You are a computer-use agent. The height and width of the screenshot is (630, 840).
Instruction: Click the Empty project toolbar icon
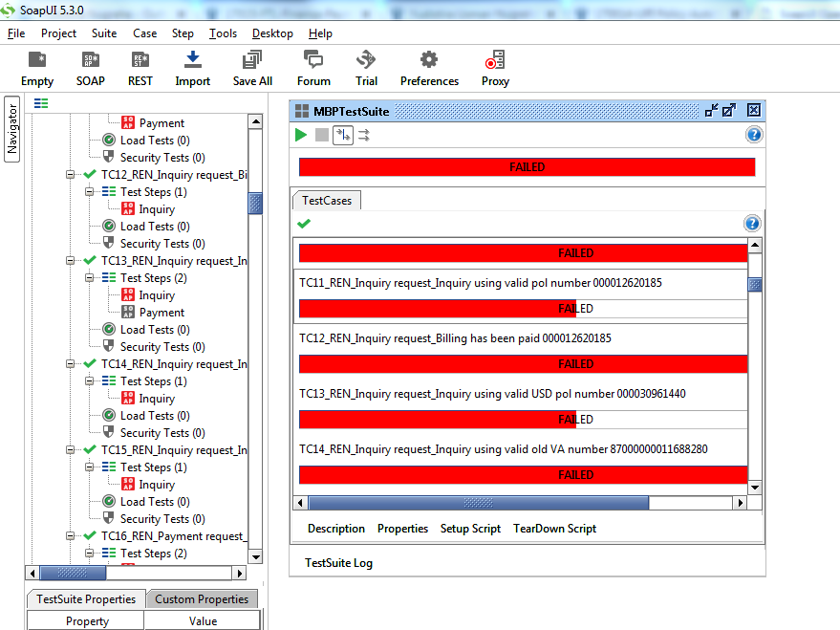(36, 61)
